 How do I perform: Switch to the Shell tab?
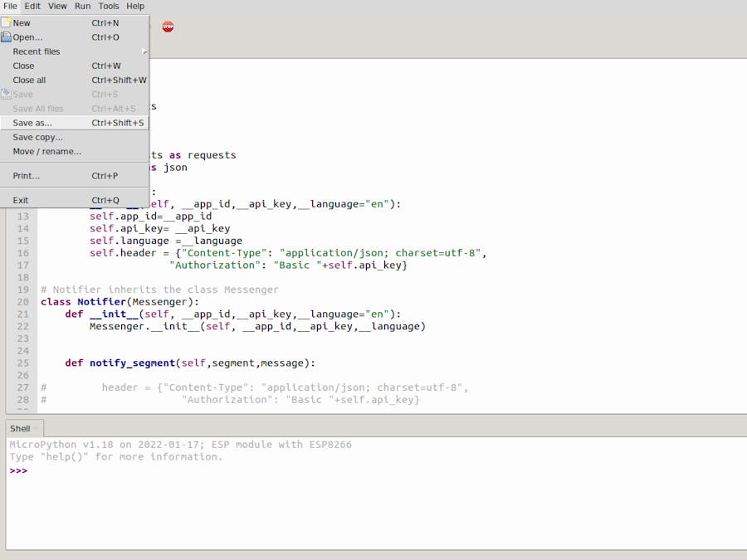click(x=20, y=429)
